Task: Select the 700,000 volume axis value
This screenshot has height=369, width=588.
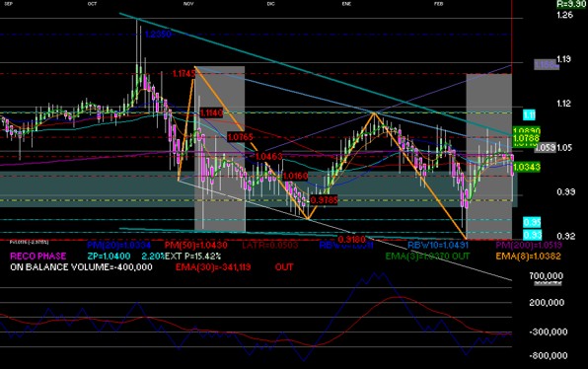Action: click(x=546, y=276)
